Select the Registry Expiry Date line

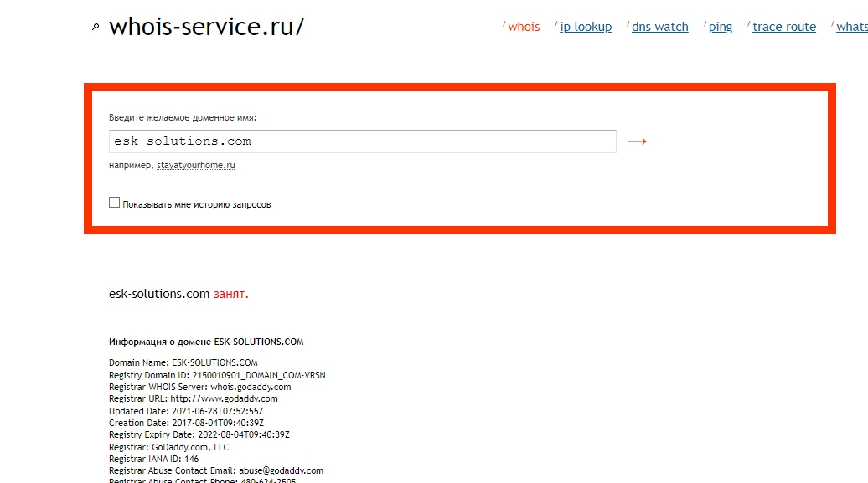(199, 434)
